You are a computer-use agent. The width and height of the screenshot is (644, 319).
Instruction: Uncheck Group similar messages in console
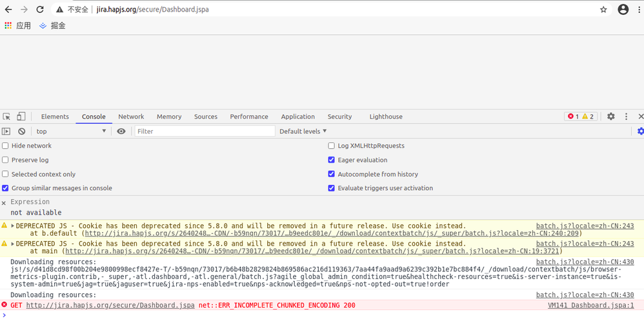point(5,188)
